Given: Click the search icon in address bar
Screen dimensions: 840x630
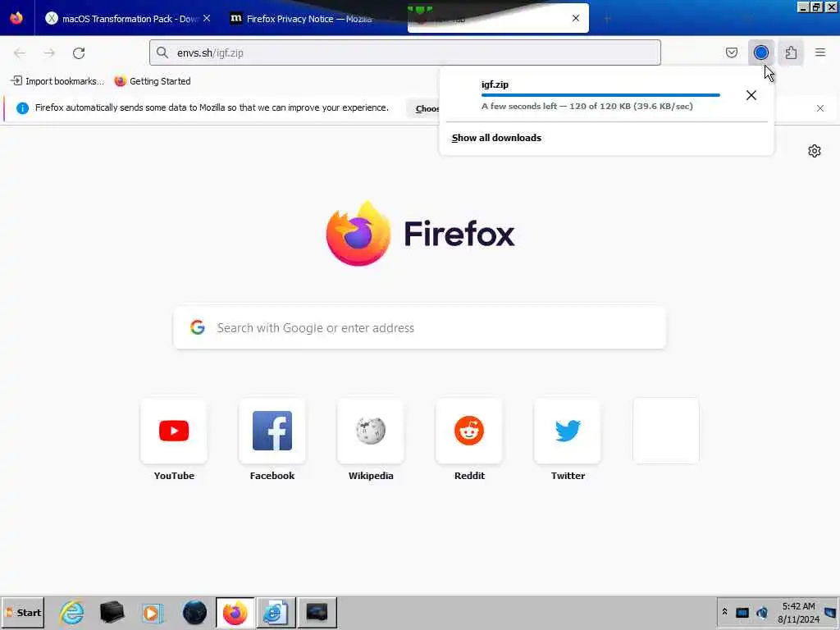Looking at the screenshot, I should tap(162, 52).
